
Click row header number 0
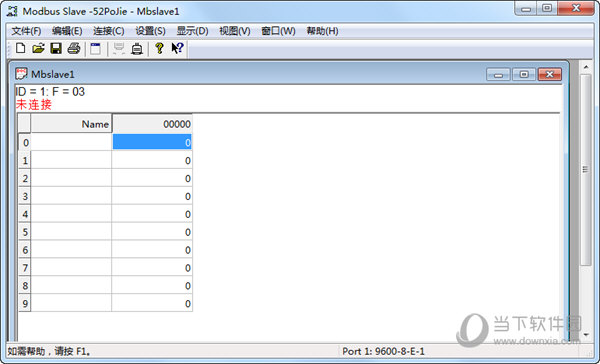(25, 142)
